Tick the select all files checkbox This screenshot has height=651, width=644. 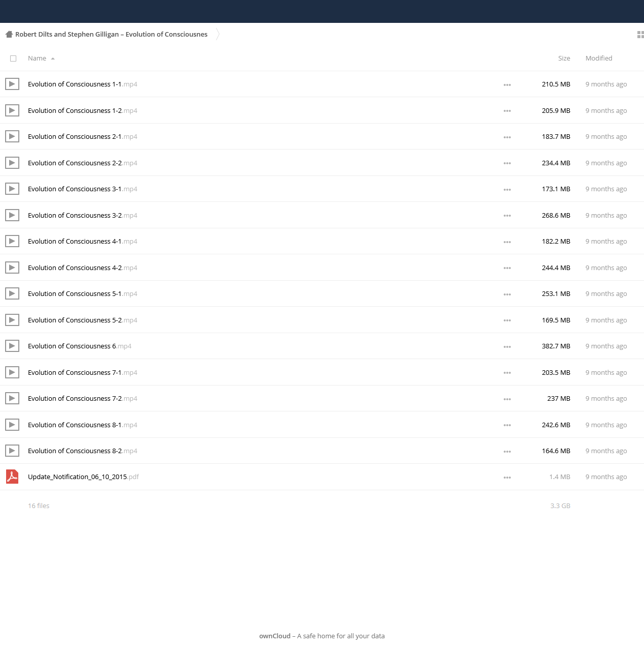pyautogui.click(x=13, y=58)
